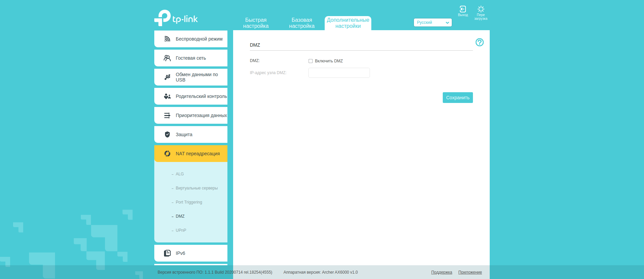The image size is (644, 279).
Task: Click the reboot (Перезагрузка) icon
Action: coord(481,9)
